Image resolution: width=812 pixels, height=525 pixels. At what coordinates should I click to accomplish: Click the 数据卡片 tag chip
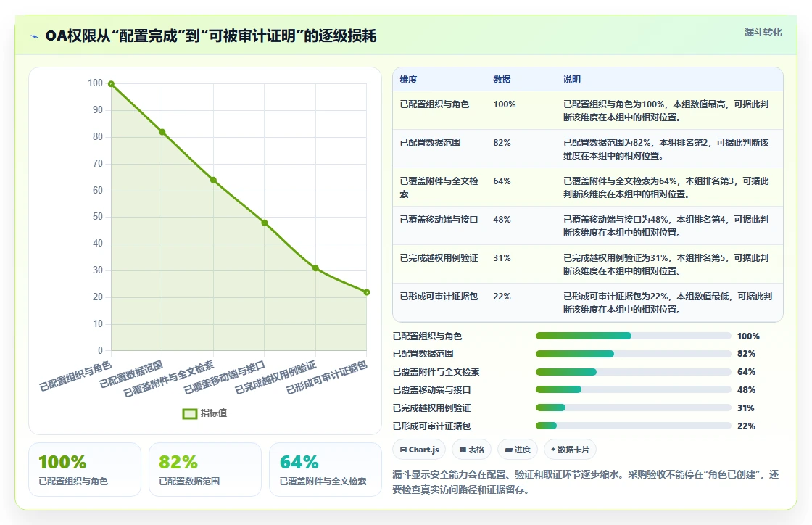point(570,450)
